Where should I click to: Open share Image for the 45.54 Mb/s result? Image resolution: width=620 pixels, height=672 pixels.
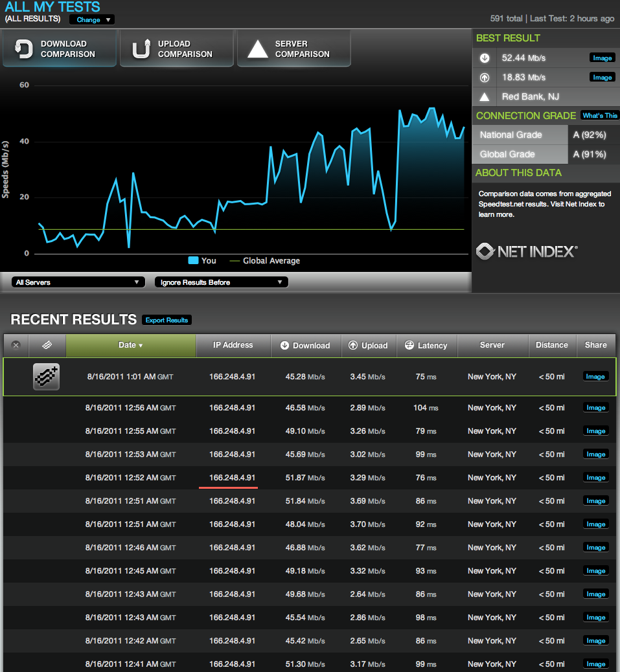595,618
